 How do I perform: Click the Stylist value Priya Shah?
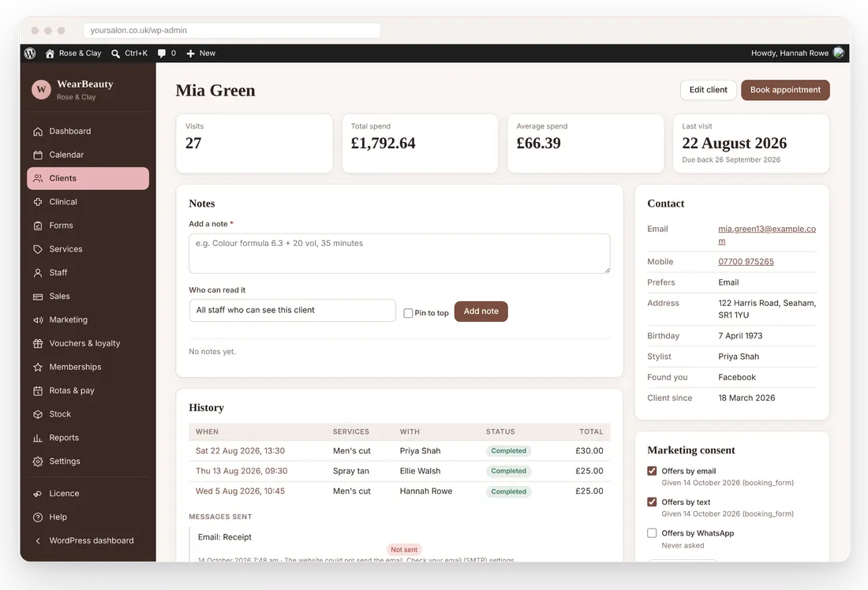(739, 357)
